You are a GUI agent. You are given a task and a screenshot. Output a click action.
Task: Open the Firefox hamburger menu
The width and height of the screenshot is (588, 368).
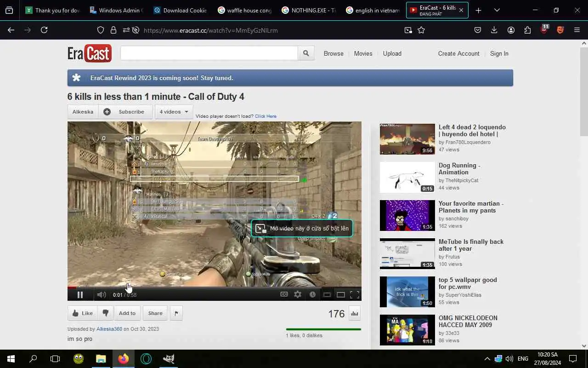(x=577, y=30)
